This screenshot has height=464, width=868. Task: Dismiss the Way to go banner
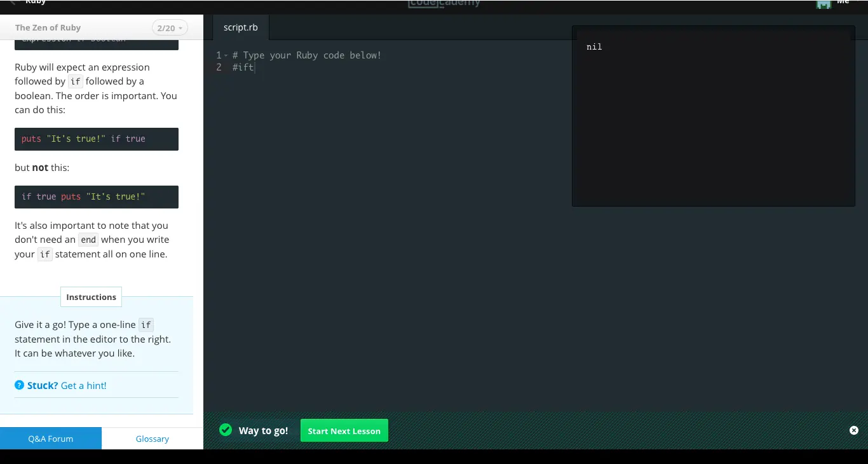[854, 430]
